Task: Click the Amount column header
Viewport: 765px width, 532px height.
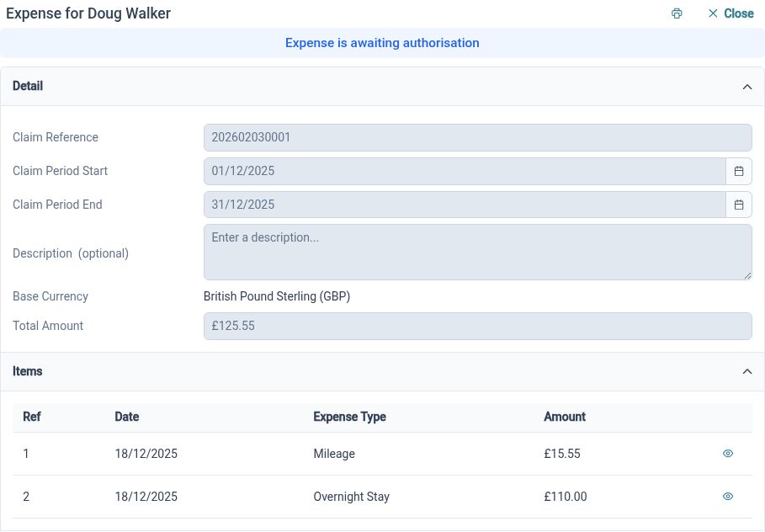Action: [565, 417]
